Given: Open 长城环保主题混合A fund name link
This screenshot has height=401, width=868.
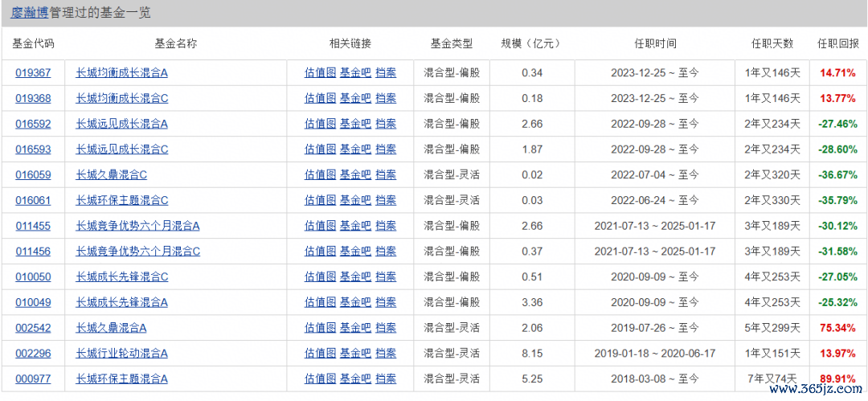Looking at the screenshot, I should (x=122, y=378).
